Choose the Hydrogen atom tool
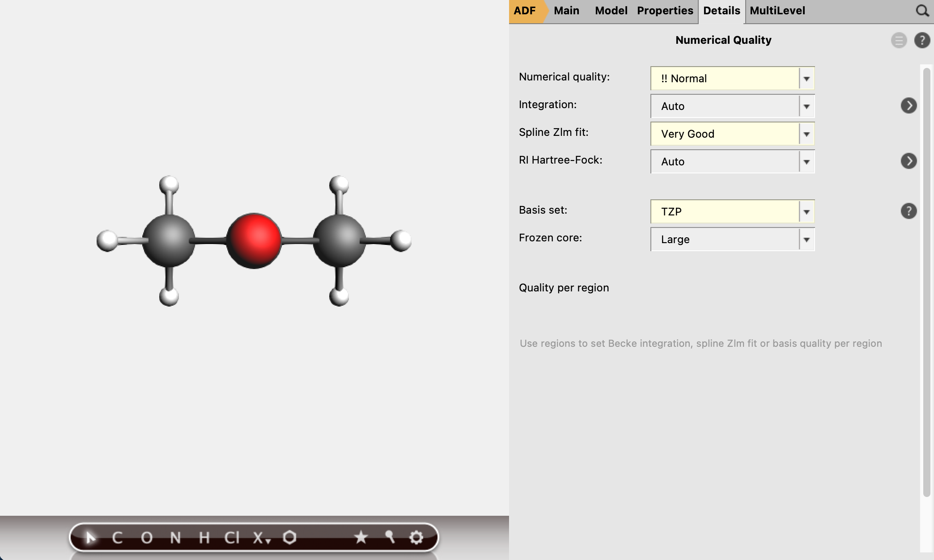 (x=204, y=537)
